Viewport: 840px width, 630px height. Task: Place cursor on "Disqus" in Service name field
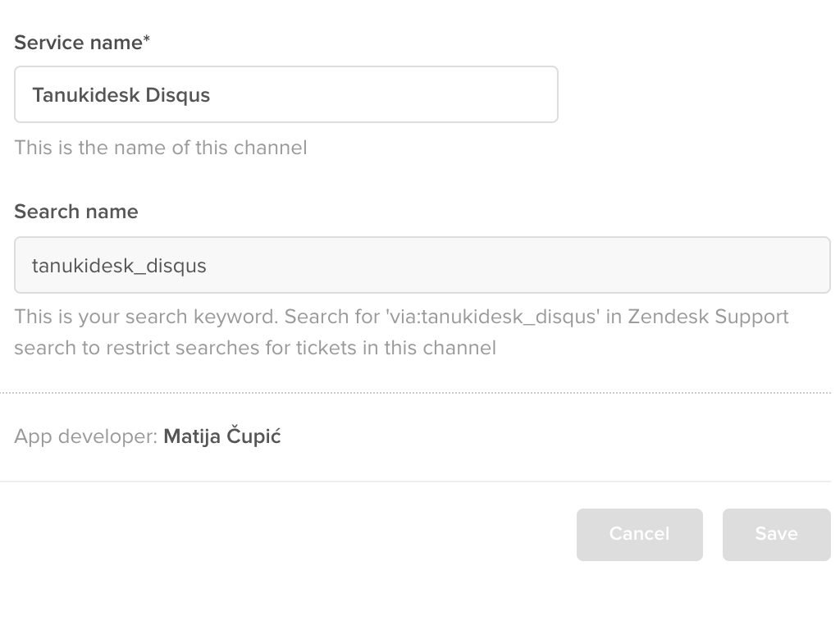[x=177, y=95]
